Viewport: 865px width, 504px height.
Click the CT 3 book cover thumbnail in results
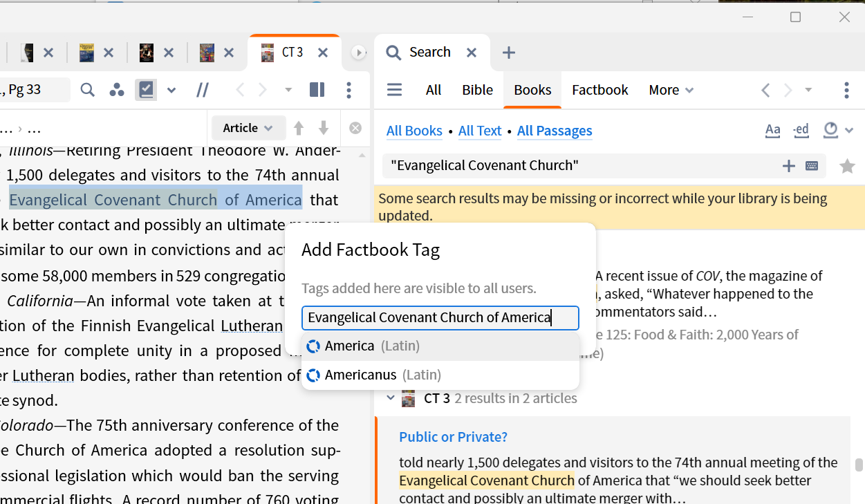click(409, 398)
